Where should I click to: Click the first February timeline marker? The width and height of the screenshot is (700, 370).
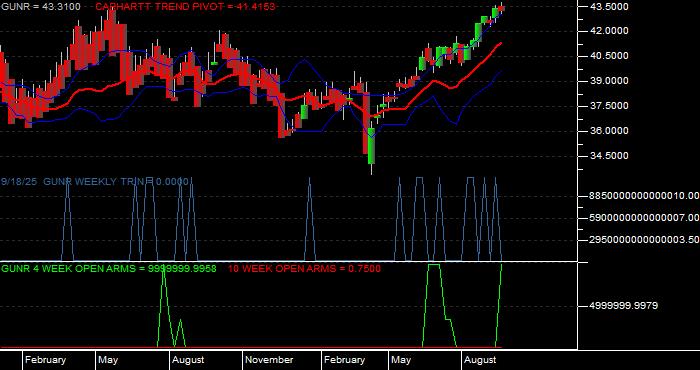point(45,360)
